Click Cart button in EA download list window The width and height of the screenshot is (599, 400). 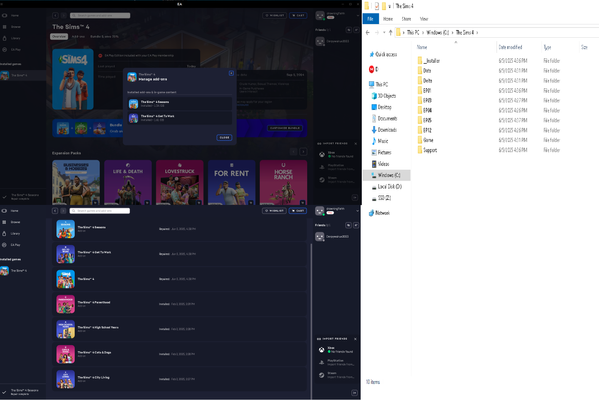point(298,211)
